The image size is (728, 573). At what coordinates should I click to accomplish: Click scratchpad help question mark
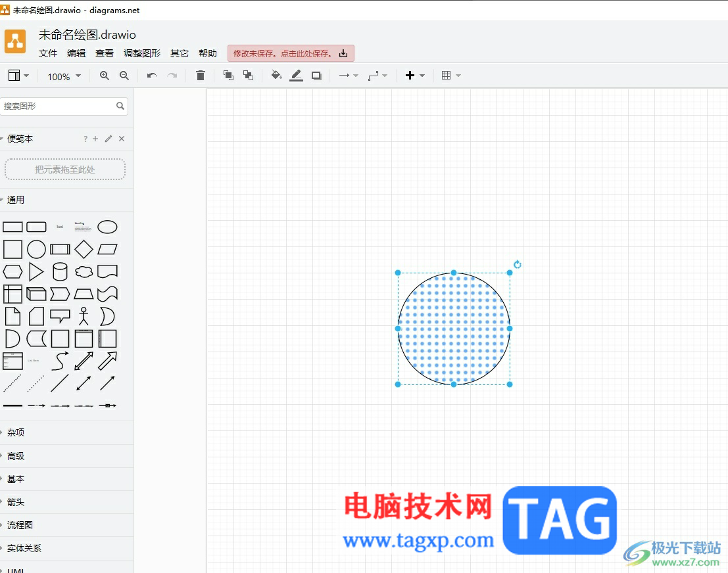pyautogui.click(x=85, y=139)
